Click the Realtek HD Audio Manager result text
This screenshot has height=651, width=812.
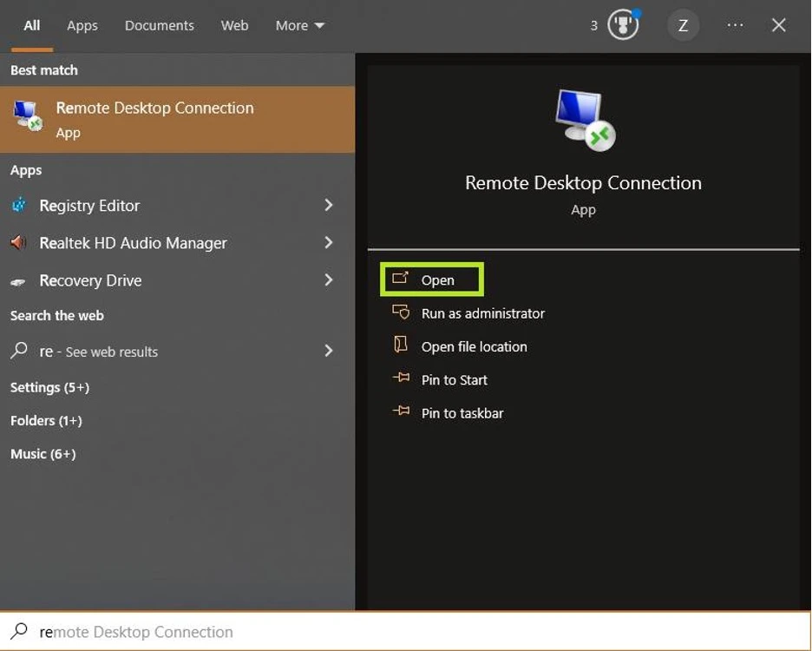point(133,243)
